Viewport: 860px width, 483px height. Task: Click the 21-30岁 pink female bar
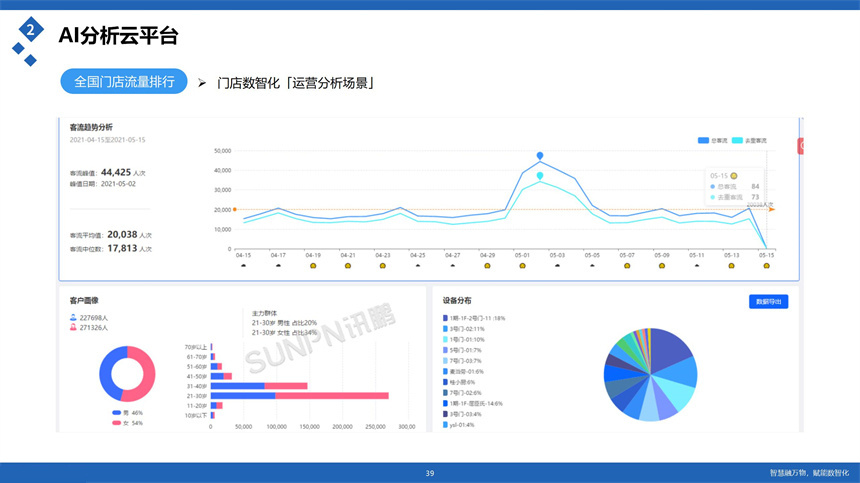coord(332,396)
